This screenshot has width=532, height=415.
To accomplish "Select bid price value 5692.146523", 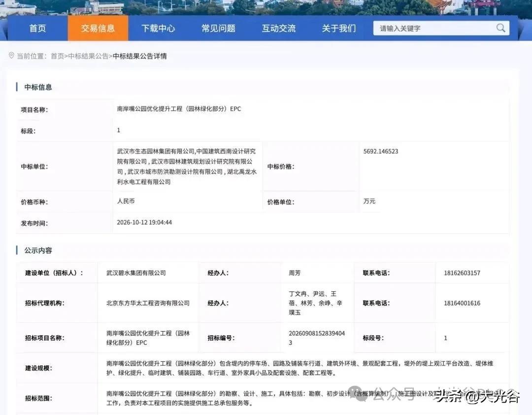I will (381, 151).
